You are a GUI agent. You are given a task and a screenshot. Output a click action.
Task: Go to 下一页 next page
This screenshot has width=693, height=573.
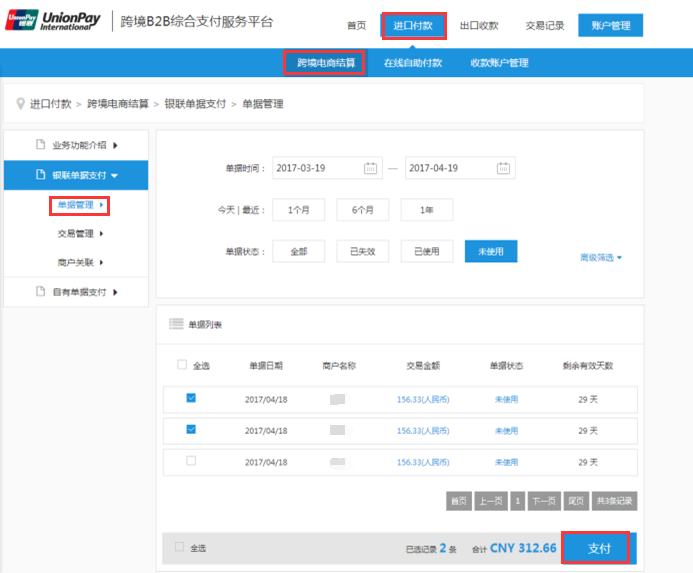point(543,501)
